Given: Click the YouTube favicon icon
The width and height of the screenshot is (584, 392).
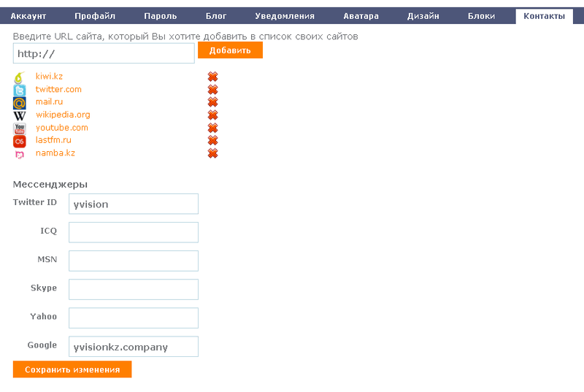Looking at the screenshot, I should point(20,128).
